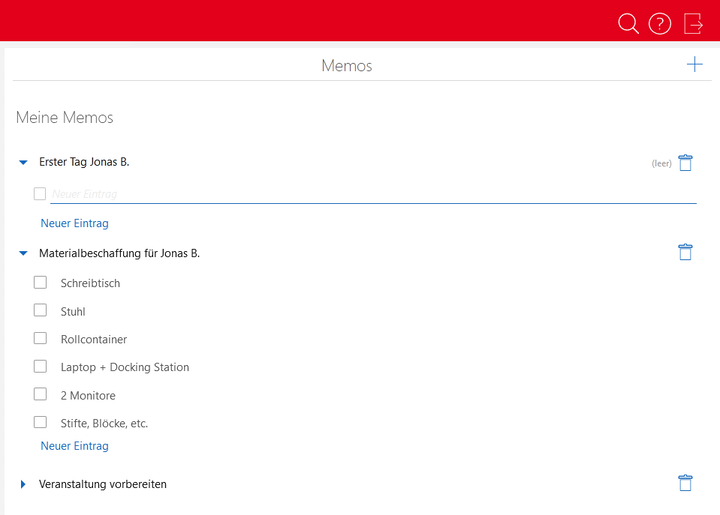Mark Rollcontainer as done
Screen dimensions: 720x515
point(41,339)
